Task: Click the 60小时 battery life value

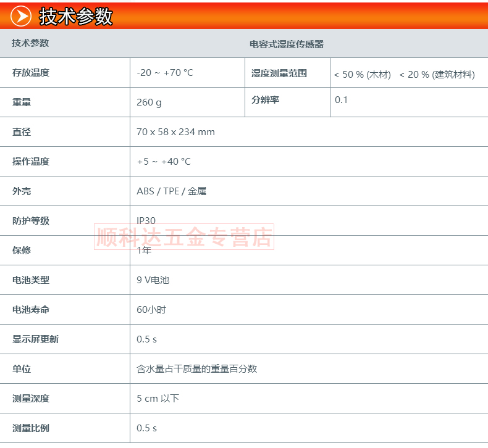Action: pos(151,310)
